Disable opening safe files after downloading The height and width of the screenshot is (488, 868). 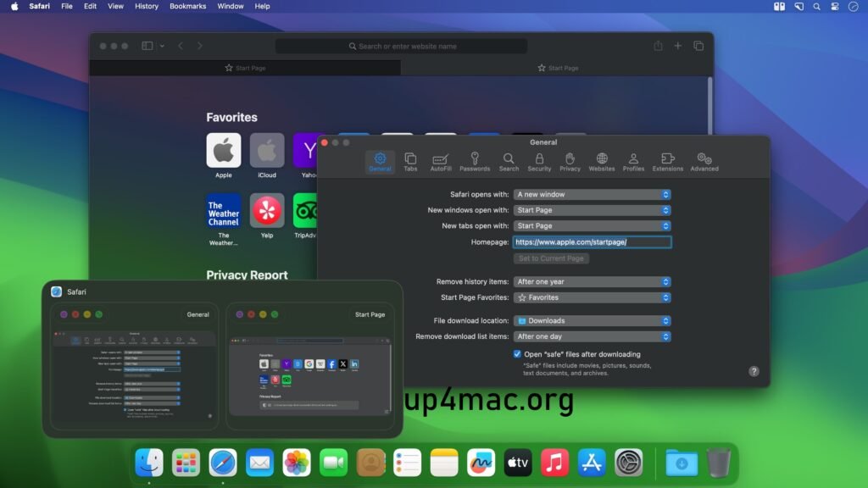516,354
